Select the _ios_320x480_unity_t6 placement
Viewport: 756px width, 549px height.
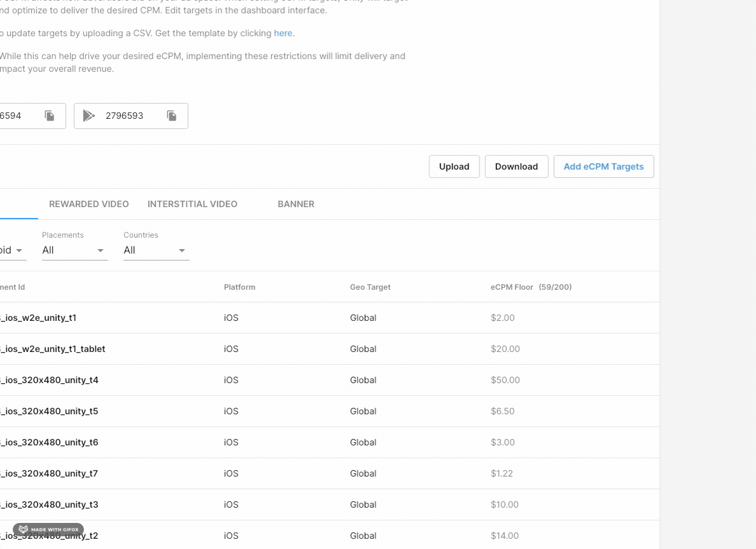(49, 442)
